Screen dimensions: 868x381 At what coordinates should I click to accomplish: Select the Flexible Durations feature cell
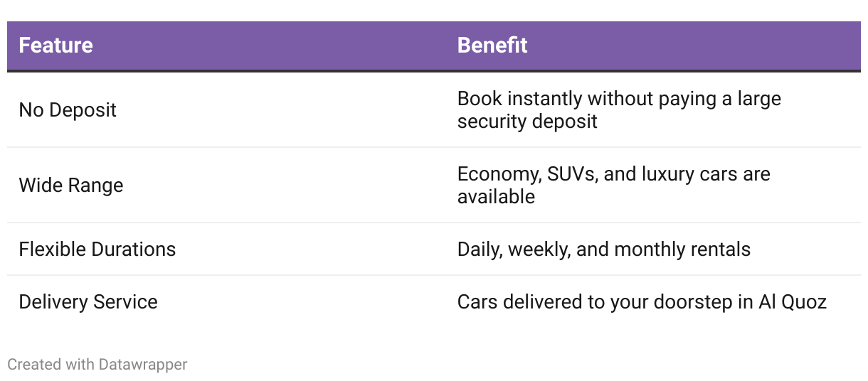coord(97,249)
